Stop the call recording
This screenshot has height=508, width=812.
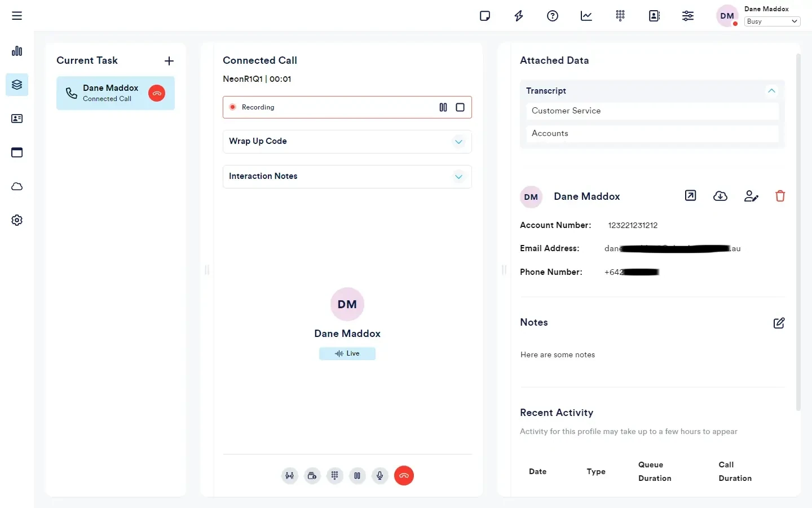[x=460, y=107]
